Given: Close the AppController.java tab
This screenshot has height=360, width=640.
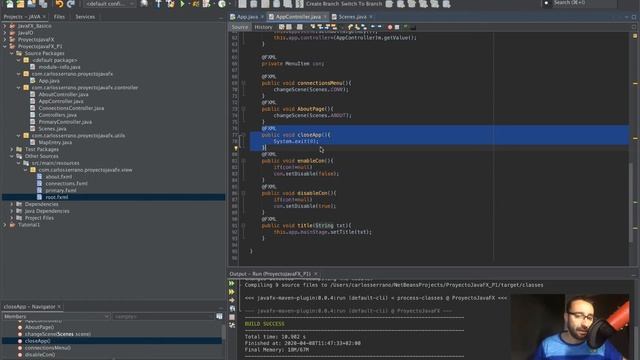Looking at the screenshot, I should (325, 17).
